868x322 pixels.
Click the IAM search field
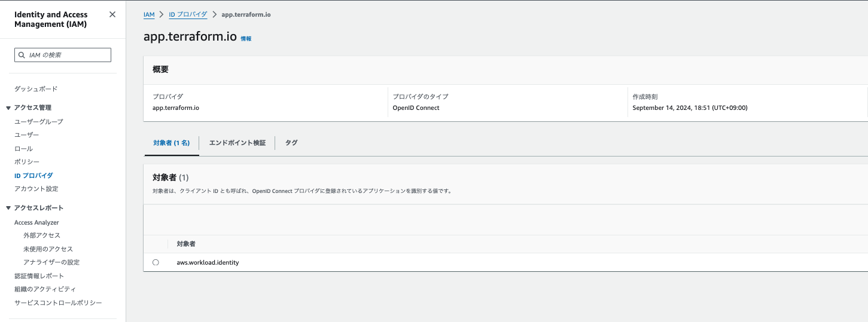[x=63, y=55]
